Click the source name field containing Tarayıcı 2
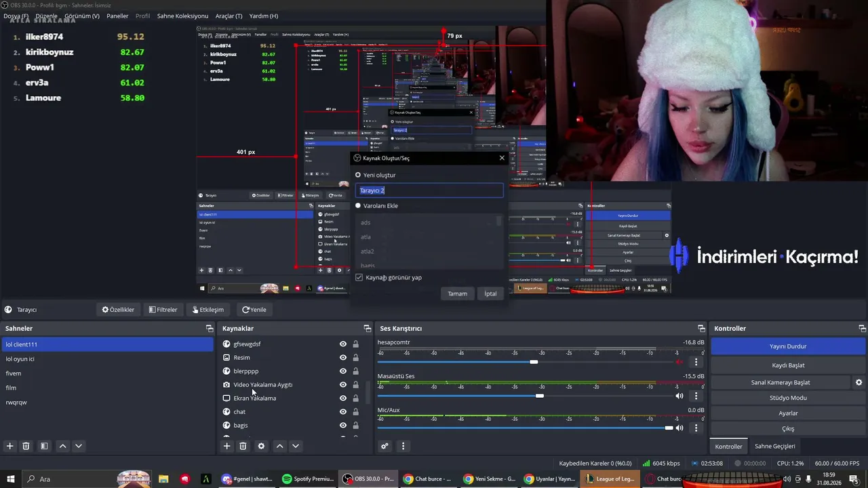 (x=429, y=190)
